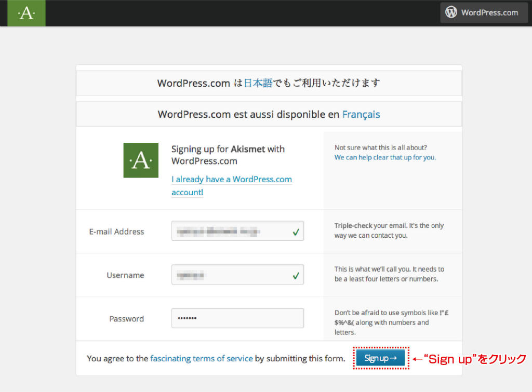Click the 'Triple-check your email' hint text

click(389, 231)
